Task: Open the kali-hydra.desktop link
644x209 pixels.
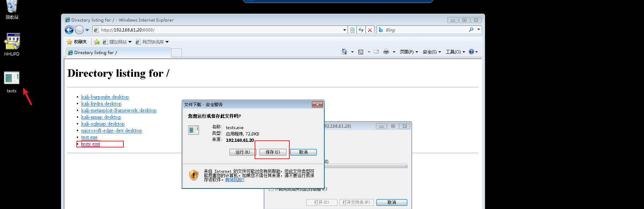Action: pos(101,104)
